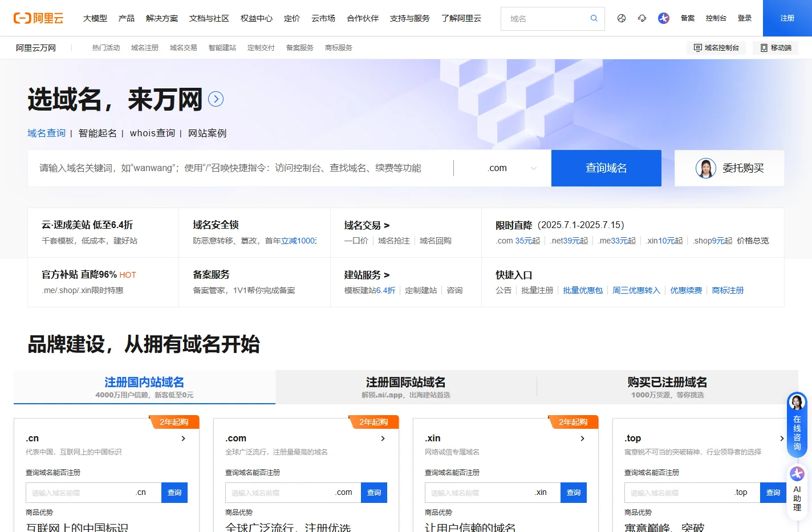The width and height of the screenshot is (812, 532).
Task: Click the arrow on the .cn card
Action: click(x=183, y=438)
